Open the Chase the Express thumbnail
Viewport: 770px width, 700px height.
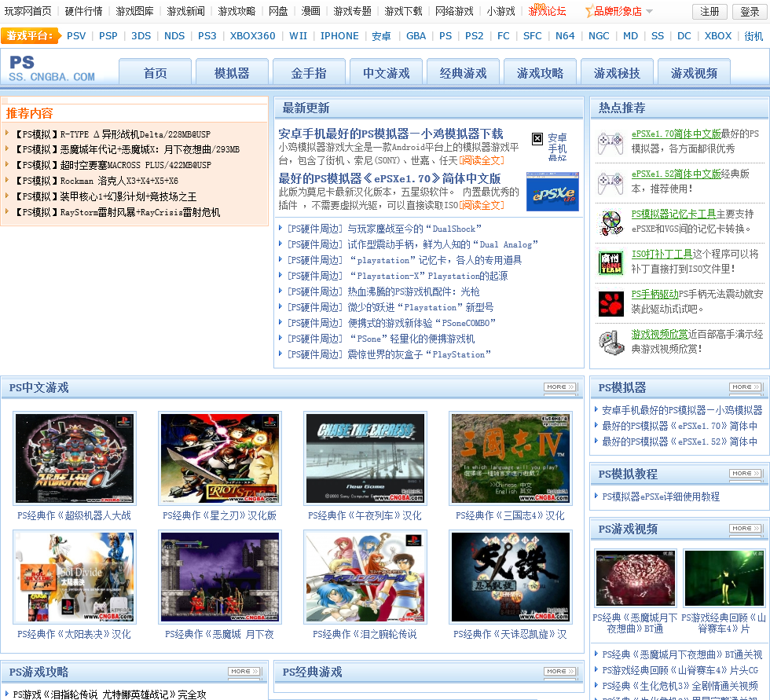point(365,459)
